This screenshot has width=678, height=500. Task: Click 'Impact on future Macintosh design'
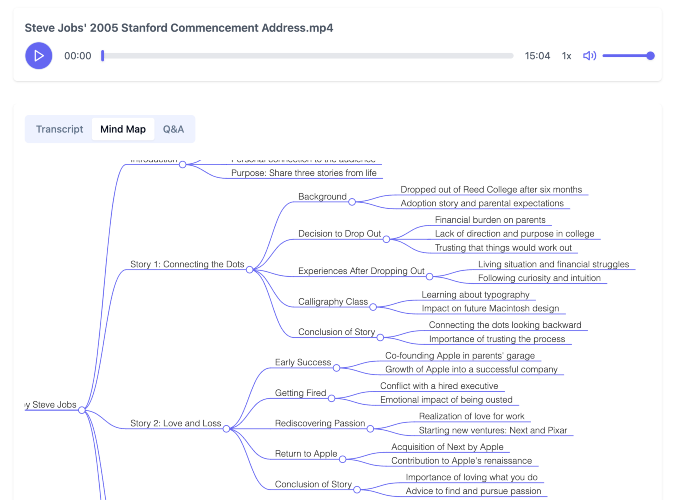click(x=490, y=308)
